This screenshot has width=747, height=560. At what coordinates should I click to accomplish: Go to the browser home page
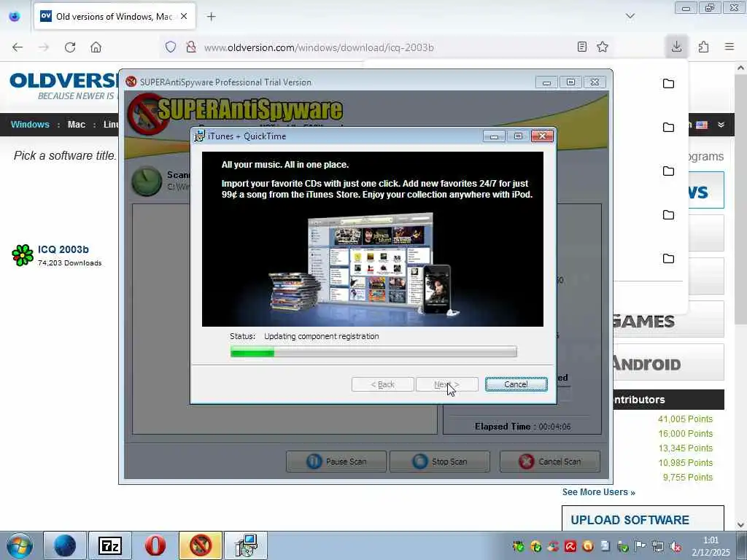[x=96, y=47]
